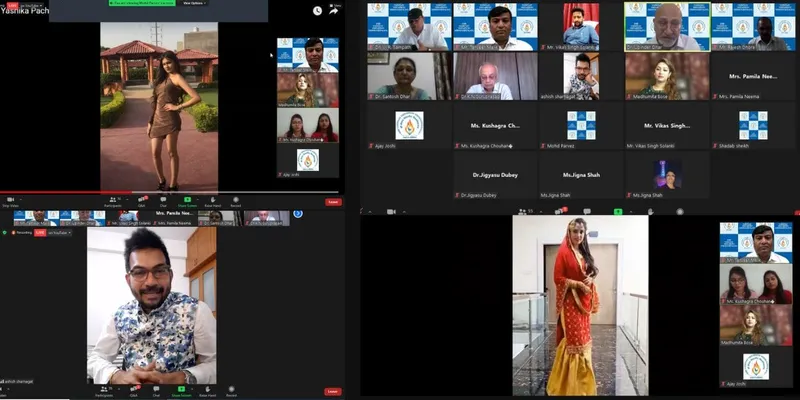Select Mr. Vikas Singh Solanki video tile top row
Screen dimensions: 800x400
(581, 27)
